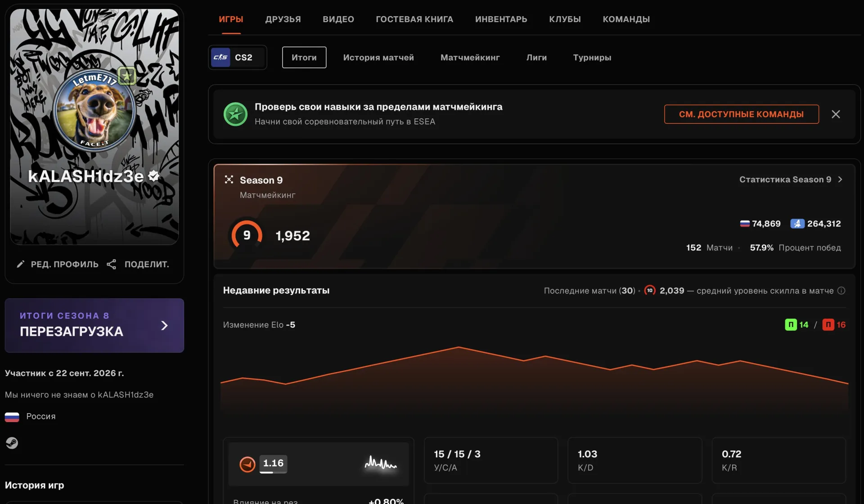Expand Статистика Season 9 chevron

[x=840, y=179]
